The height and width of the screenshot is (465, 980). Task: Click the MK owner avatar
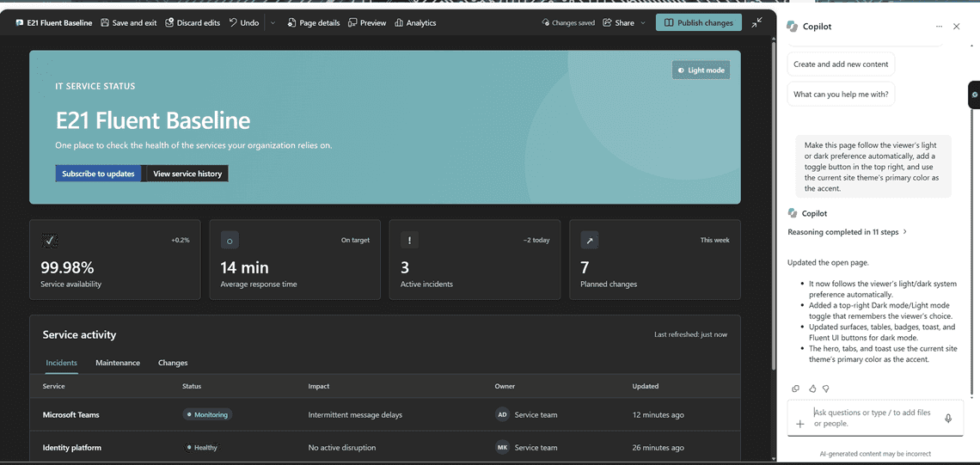[502, 448]
